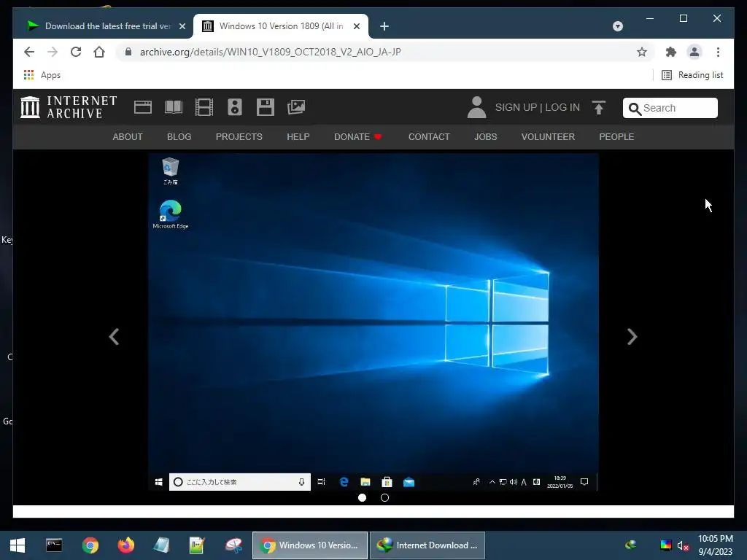Click the LOG IN link

tap(562, 108)
